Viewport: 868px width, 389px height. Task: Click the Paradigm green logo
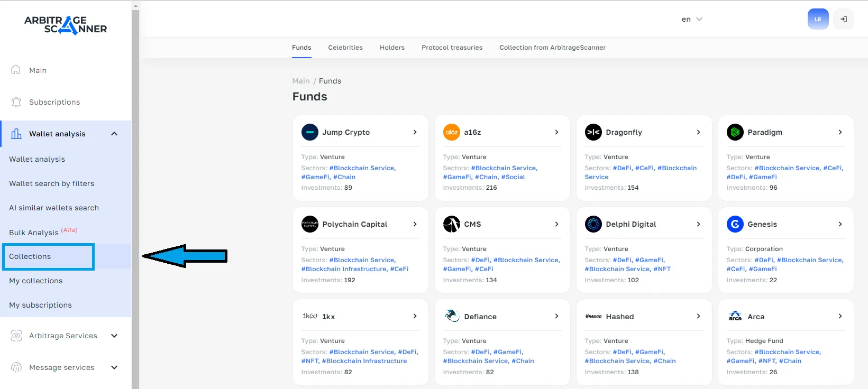735,132
